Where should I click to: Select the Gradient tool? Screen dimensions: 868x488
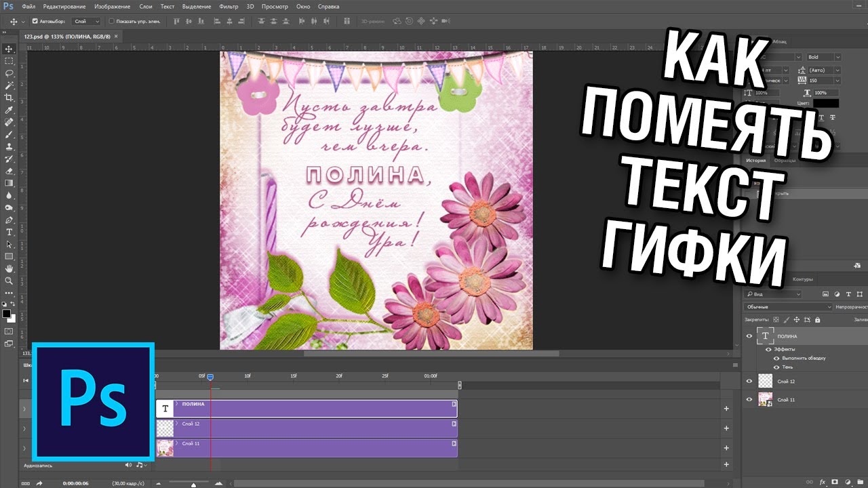click(x=9, y=183)
